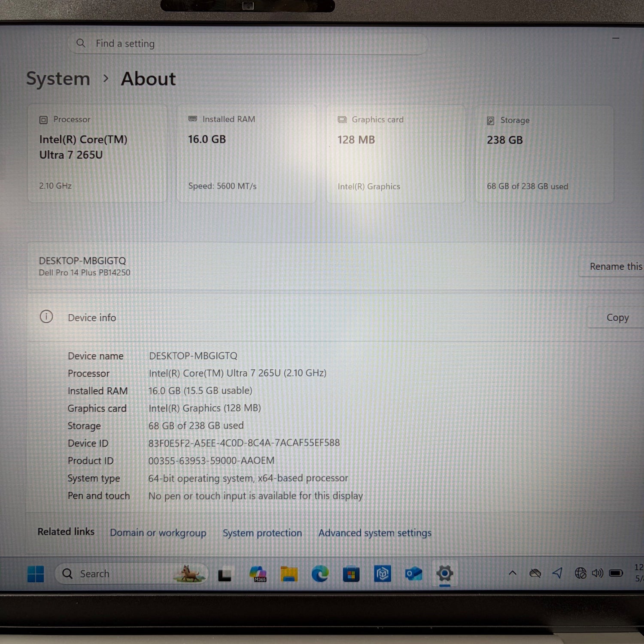Select Product ID value 00355-63953-59000-AAOEM

click(211, 461)
